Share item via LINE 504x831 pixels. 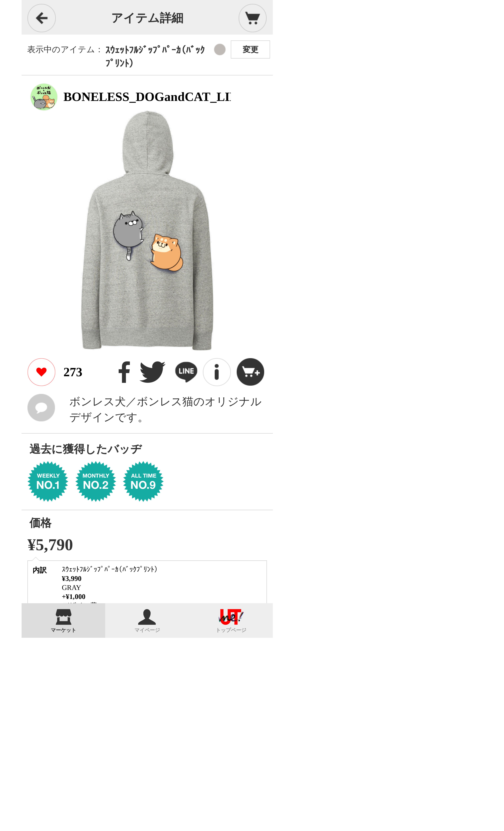coord(186,372)
